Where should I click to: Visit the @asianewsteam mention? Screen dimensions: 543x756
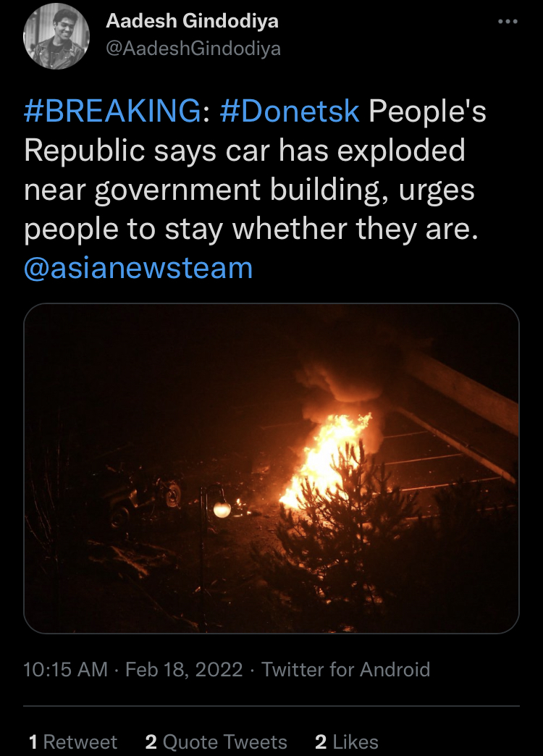(x=138, y=268)
